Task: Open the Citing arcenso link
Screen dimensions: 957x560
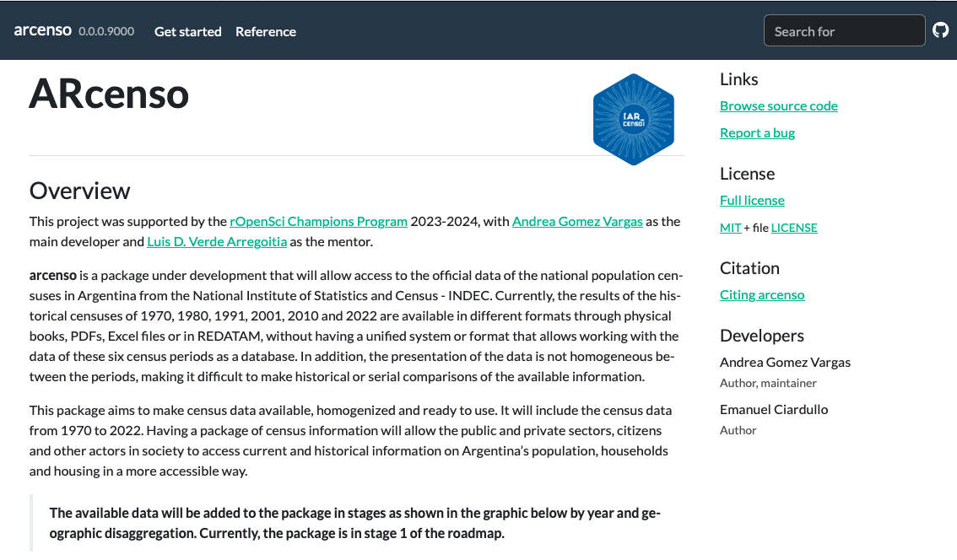Action: (762, 294)
